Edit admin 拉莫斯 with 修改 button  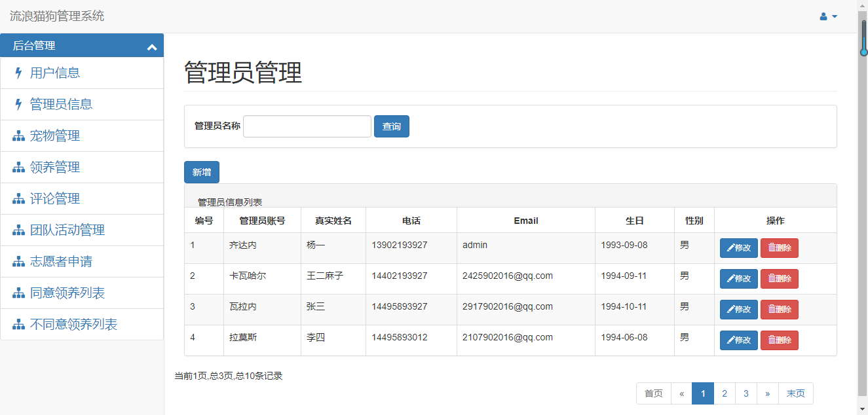[x=739, y=340]
